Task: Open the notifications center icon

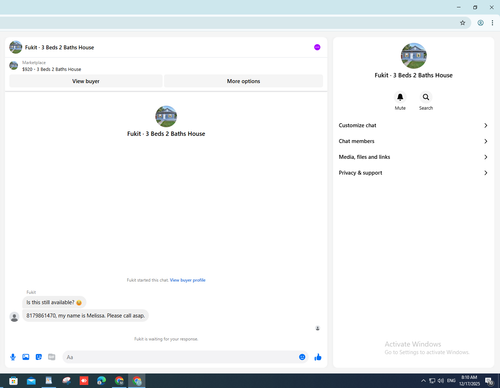Action: (x=489, y=381)
